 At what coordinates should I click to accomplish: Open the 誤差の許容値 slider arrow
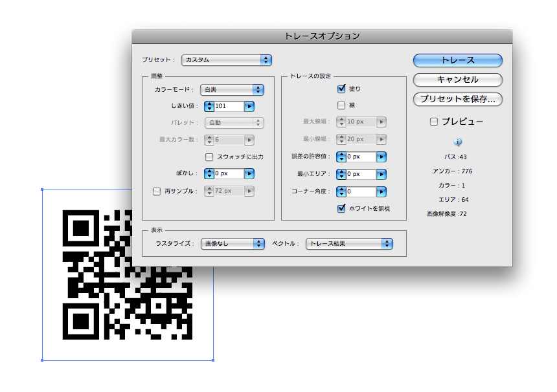click(x=381, y=157)
